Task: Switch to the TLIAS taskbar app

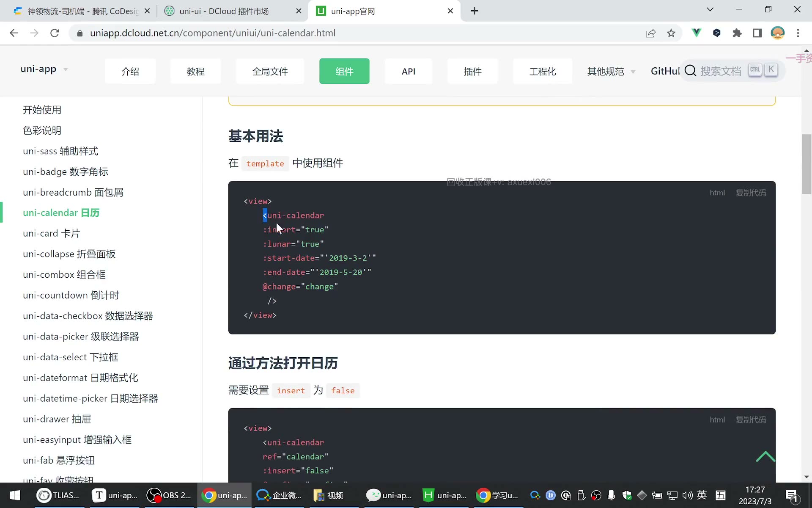Action: pos(58,495)
